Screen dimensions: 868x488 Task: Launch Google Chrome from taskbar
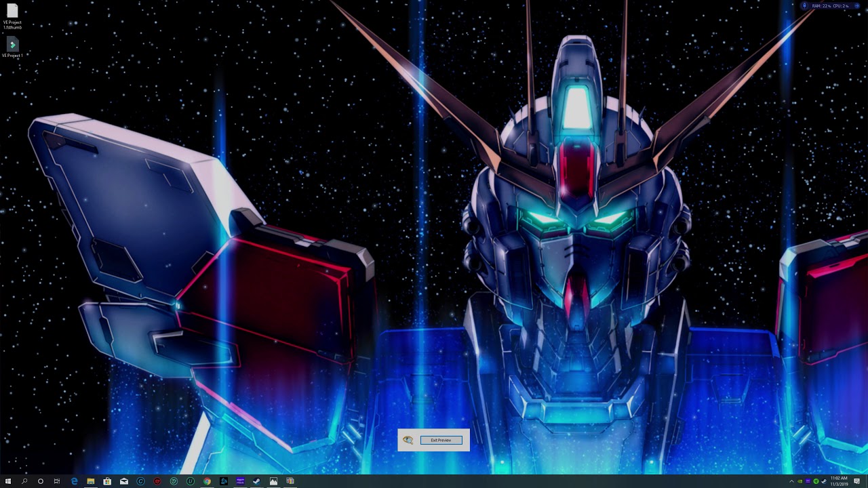(x=207, y=481)
